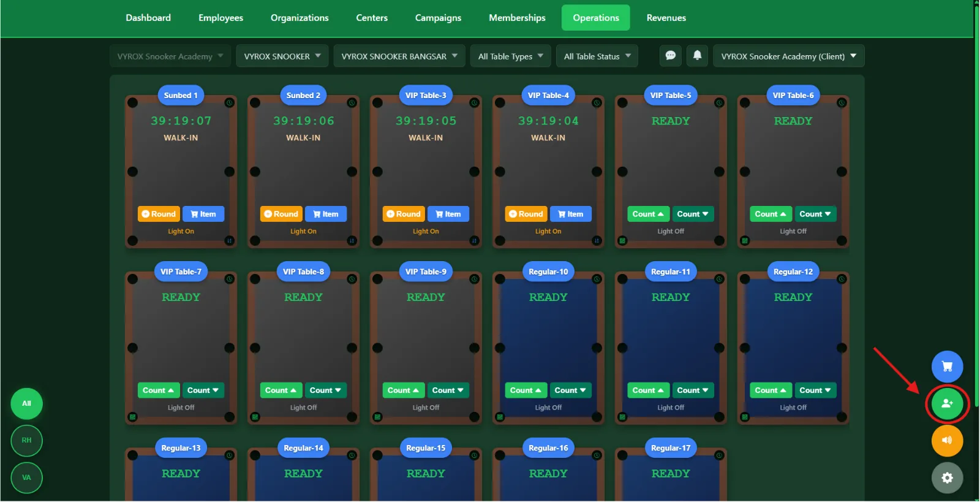Open the Centers tab
This screenshot has height=502, width=980.
point(372,18)
